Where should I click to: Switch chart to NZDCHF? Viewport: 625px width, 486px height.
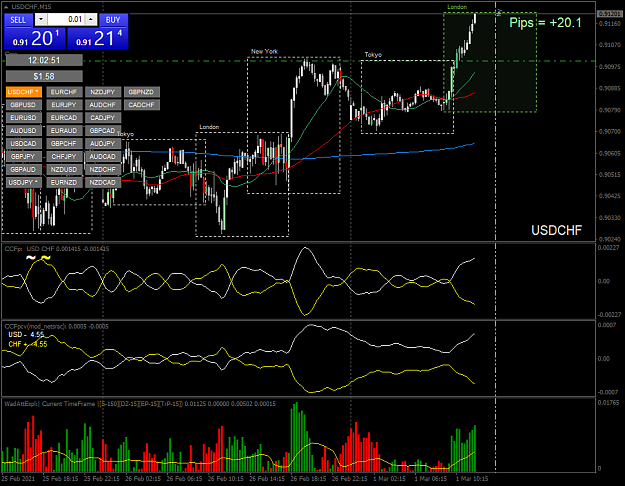tap(103, 169)
